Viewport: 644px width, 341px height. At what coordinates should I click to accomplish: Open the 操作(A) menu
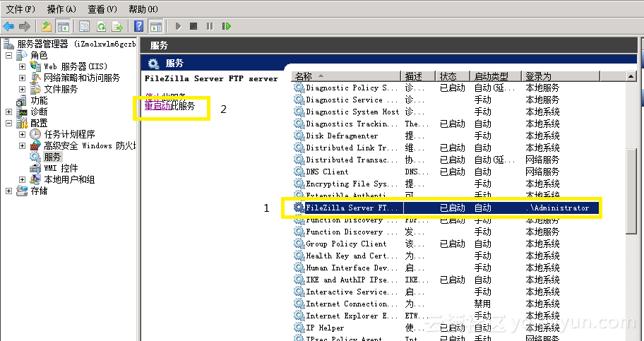point(62,9)
